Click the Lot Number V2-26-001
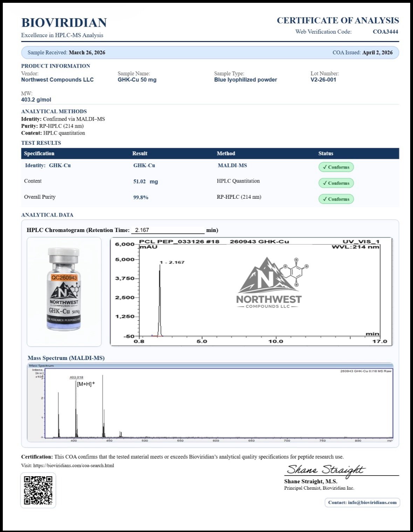 point(323,80)
